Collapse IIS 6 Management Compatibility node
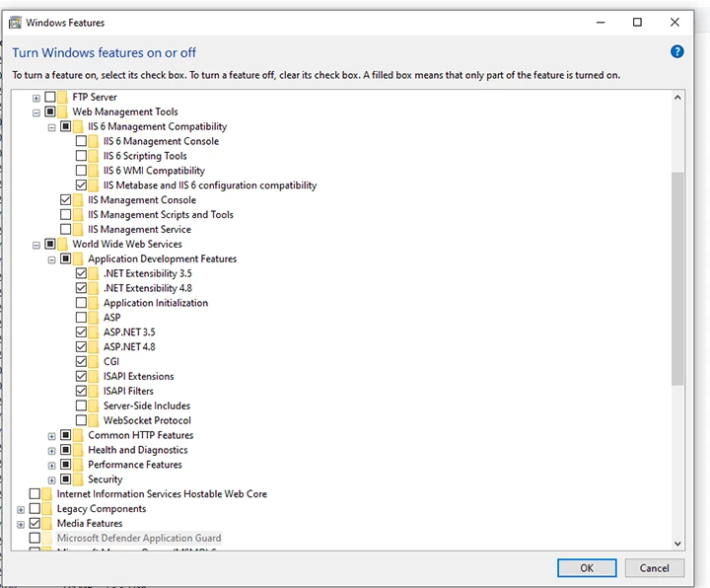This screenshot has width=710, height=588. [x=51, y=127]
